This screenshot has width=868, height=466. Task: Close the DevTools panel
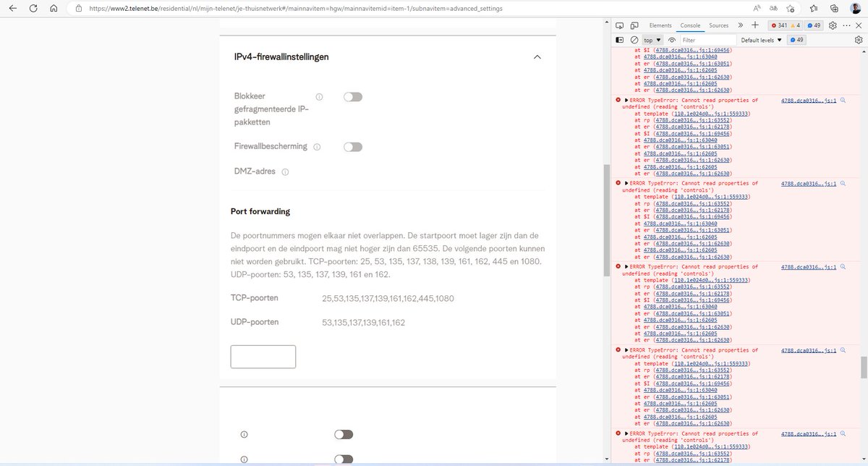(860, 25)
